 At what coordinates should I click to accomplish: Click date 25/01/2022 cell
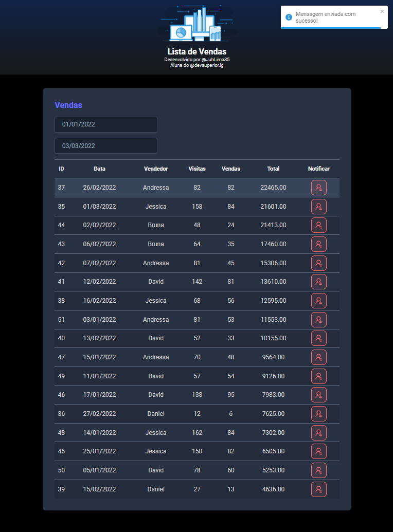coord(99,451)
